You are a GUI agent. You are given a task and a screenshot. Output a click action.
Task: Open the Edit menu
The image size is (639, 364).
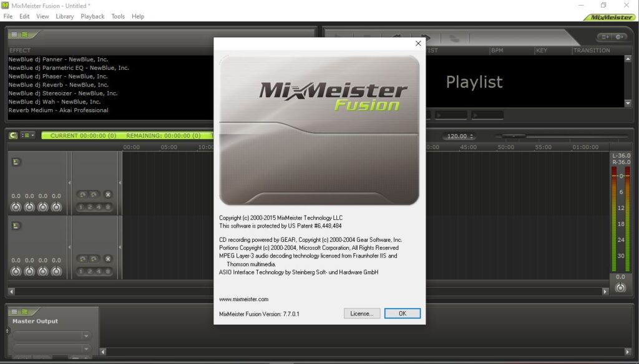coord(24,16)
